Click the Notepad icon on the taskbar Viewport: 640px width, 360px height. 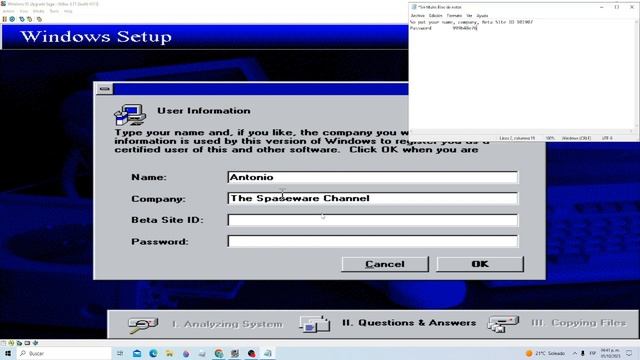pyautogui.click(x=268, y=353)
